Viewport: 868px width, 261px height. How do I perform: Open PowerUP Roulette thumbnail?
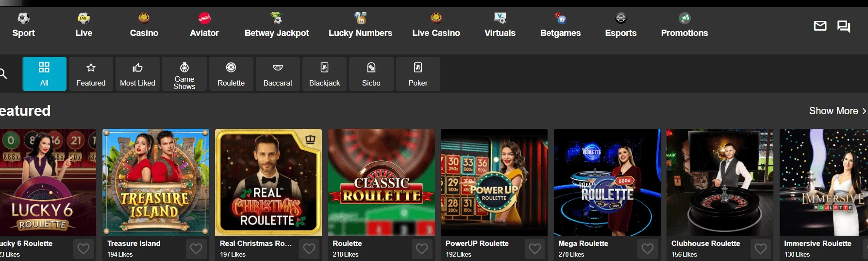(x=494, y=182)
